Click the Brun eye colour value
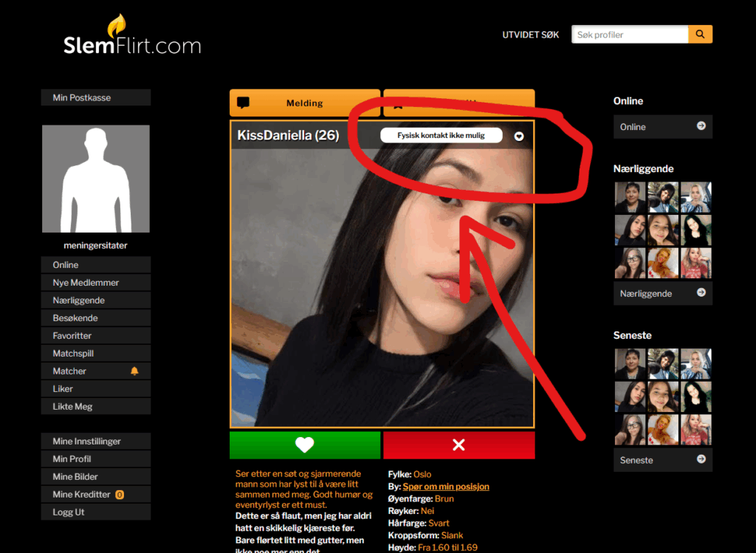The width and height of the screenshot is (756, 553). 444,499
